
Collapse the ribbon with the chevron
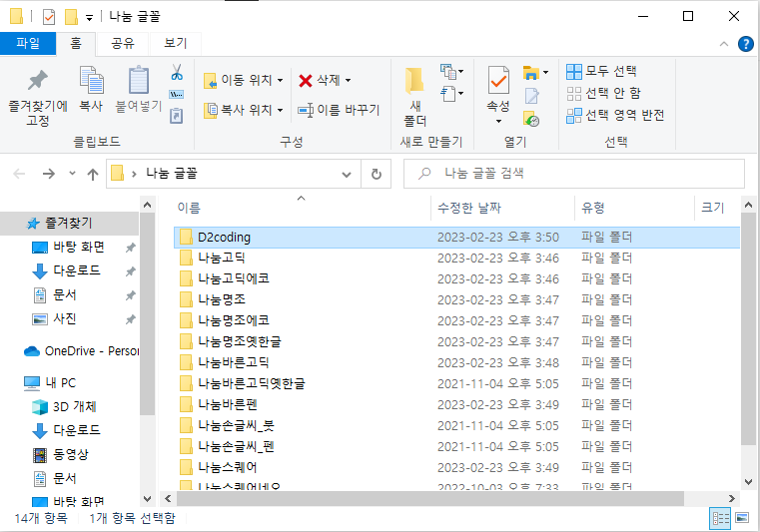click(724, 44)
